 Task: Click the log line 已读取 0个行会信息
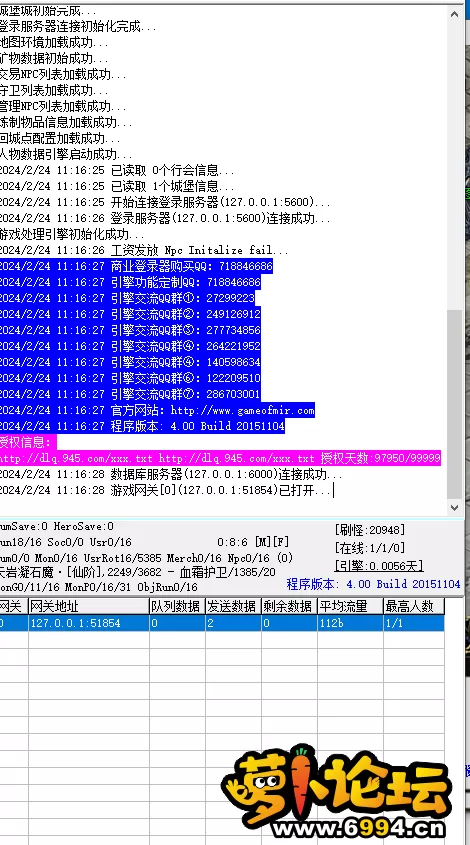coord(117,171)
